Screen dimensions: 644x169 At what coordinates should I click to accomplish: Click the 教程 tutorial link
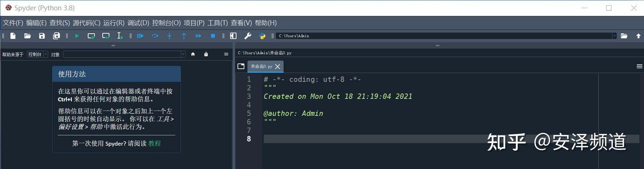click(155, 143)
